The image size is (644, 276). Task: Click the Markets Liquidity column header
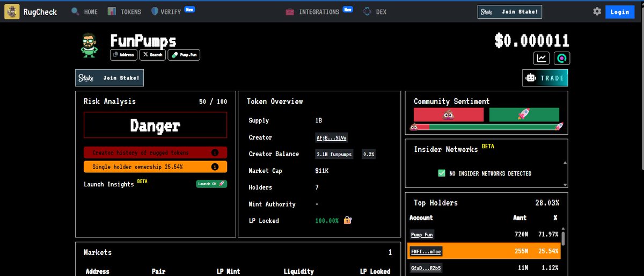(299, 272)
